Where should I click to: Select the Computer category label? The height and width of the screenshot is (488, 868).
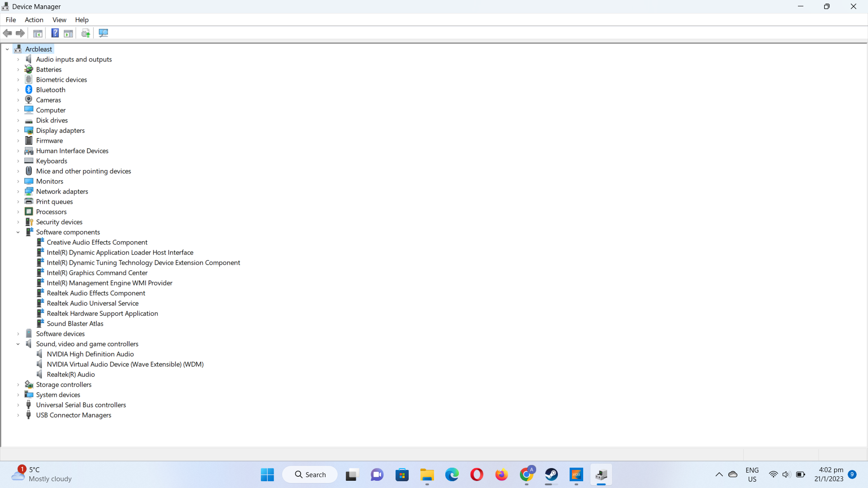click(x=51, y=110)
